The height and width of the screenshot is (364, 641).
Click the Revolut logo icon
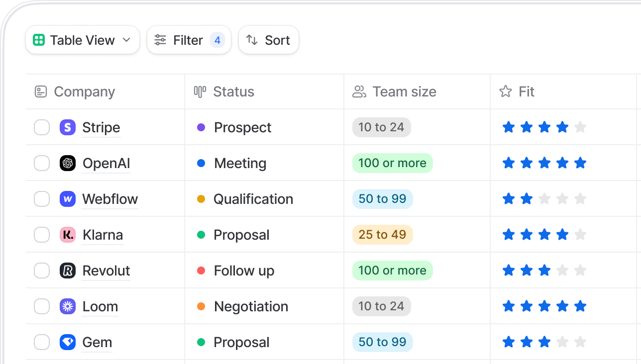tap(68, 271)
